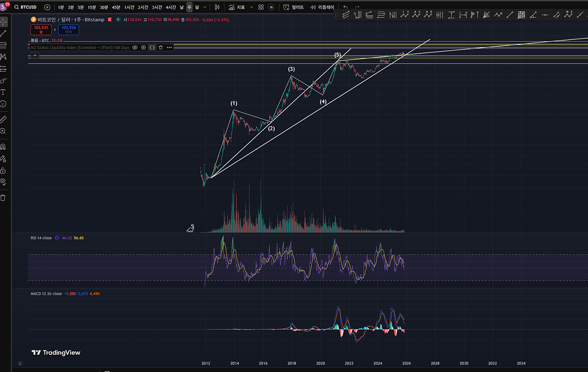Select Elliott impulse wave (1 5) tool
The height and width of the screenshot is (372, 588).
pyautogui.click(x=405, y=15)
